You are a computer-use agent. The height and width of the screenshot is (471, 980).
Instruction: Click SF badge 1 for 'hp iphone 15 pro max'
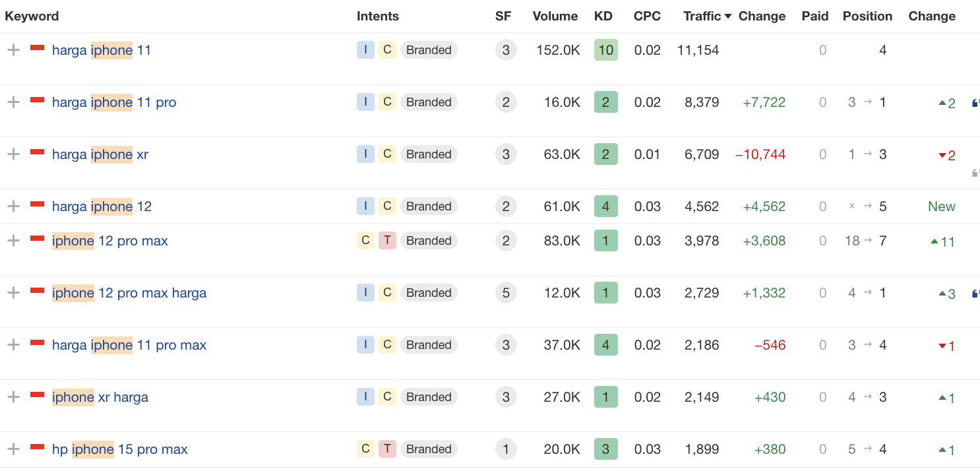[506, 449]
